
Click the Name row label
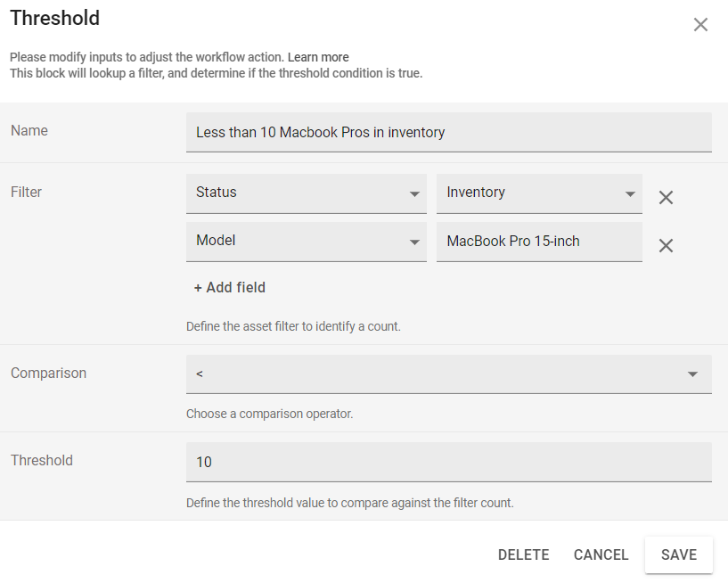29,130
